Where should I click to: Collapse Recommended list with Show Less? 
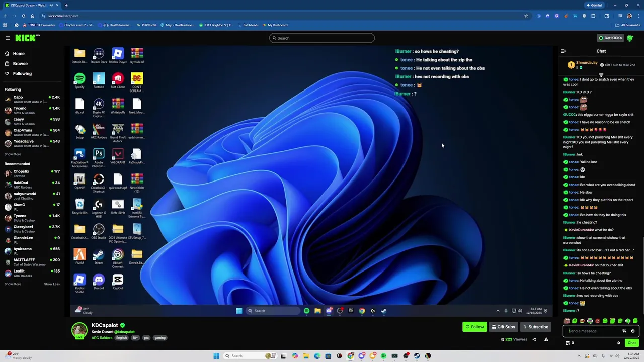pos(52,284)
